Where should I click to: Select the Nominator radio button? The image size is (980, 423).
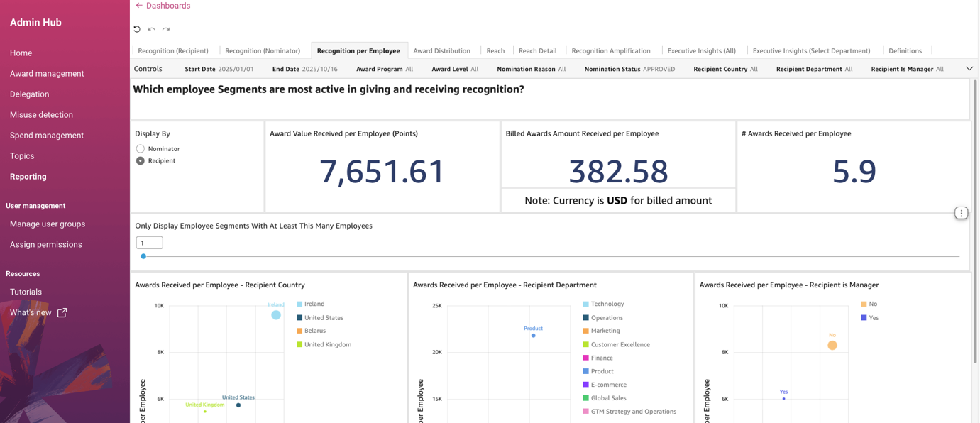click(141, 149)
